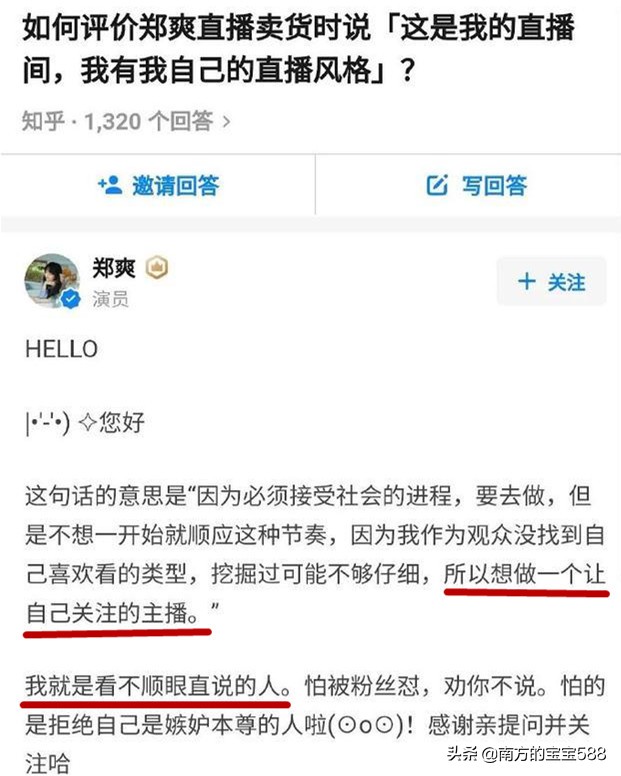Screen dimensions: 621x776
Task: Open 郑爽's profile avatar
Action: point(52,281)
